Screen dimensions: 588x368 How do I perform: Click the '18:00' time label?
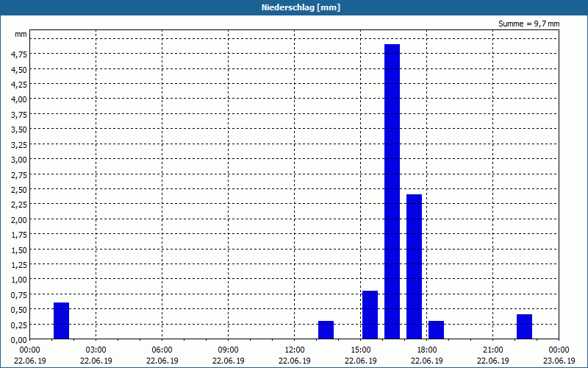pos(427,350)
